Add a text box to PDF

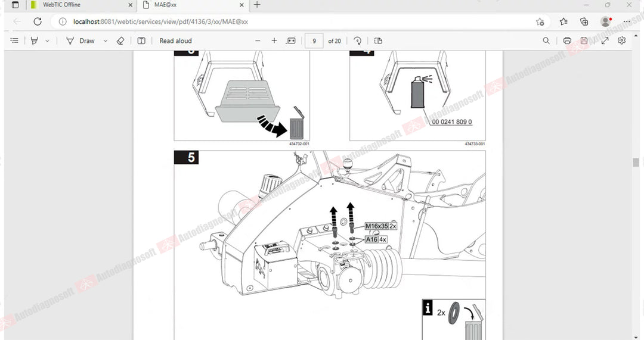coord(141,40)
